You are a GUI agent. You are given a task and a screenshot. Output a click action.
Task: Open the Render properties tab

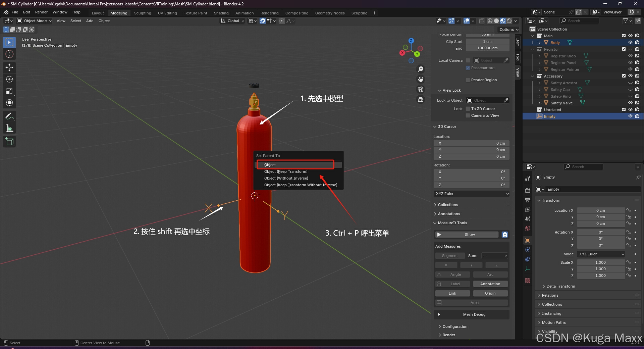(528, 190)
